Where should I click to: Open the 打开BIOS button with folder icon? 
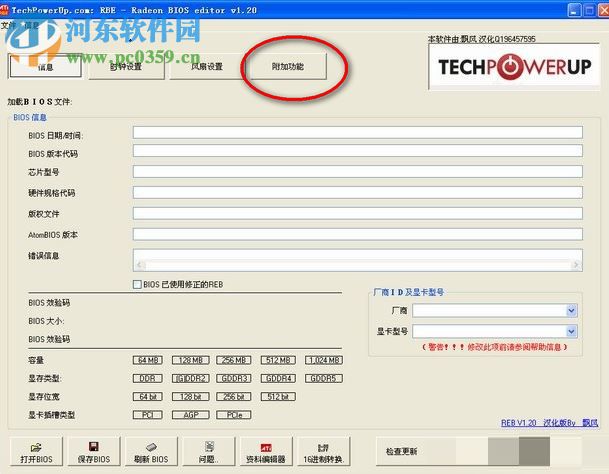click(36, 451)
